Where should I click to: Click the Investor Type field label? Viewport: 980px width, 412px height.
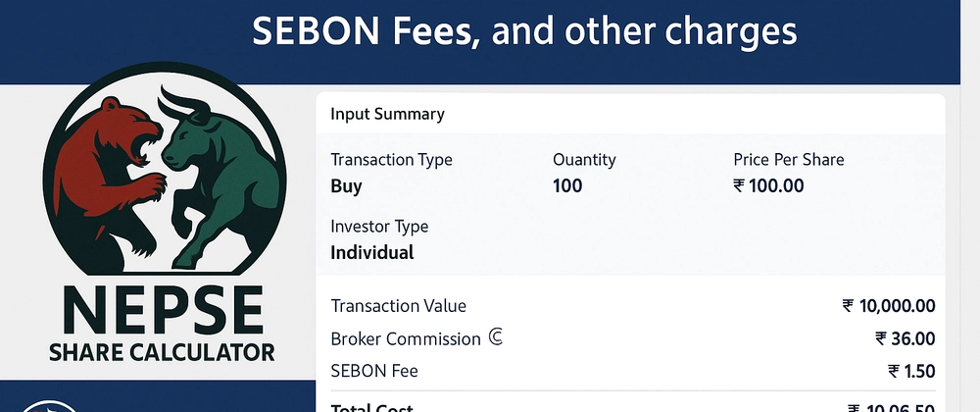379,227
